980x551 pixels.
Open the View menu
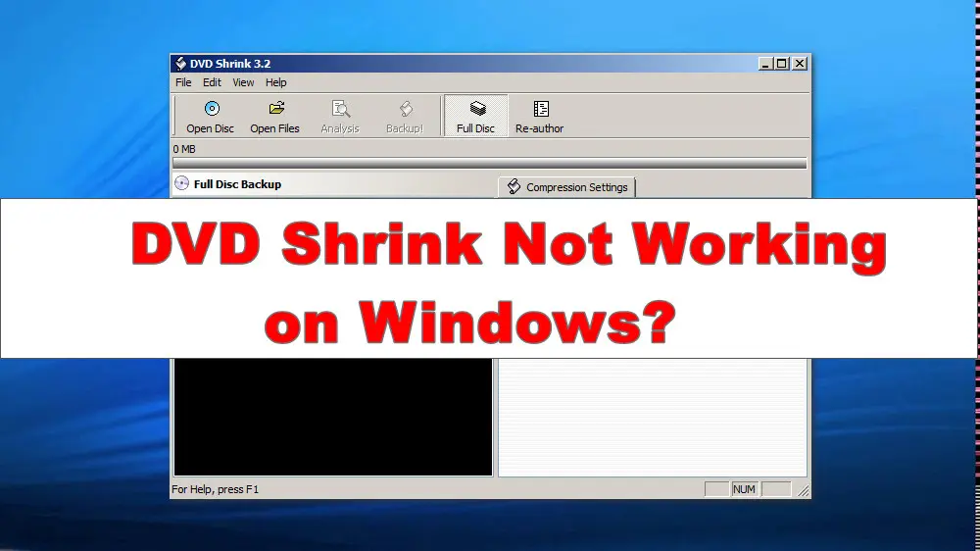(x=243, y=82)
